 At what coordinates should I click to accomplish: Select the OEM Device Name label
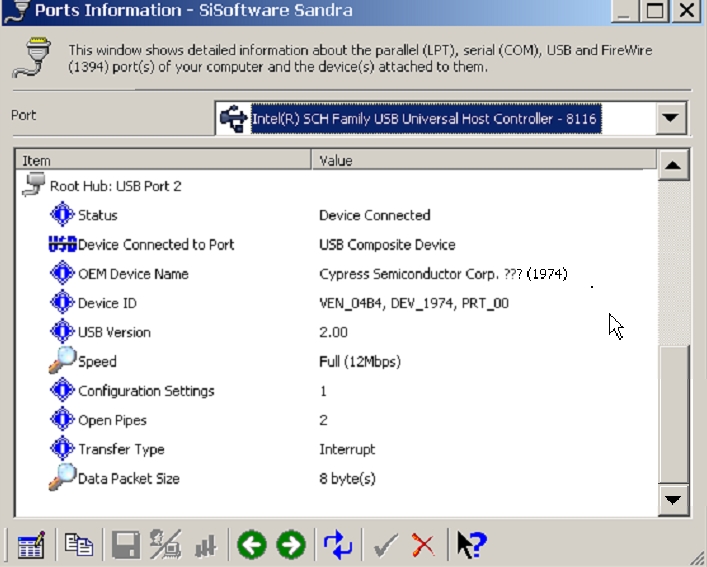coord(133,274)
